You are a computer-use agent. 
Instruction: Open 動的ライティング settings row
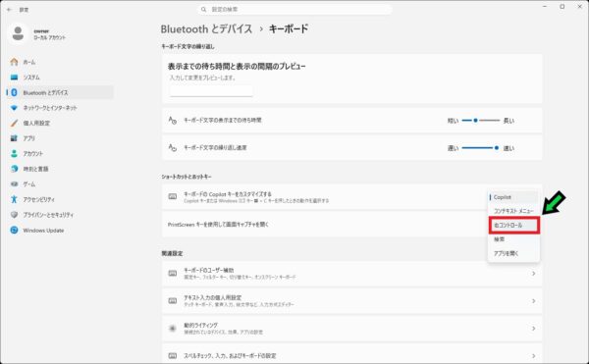point(352,329)
